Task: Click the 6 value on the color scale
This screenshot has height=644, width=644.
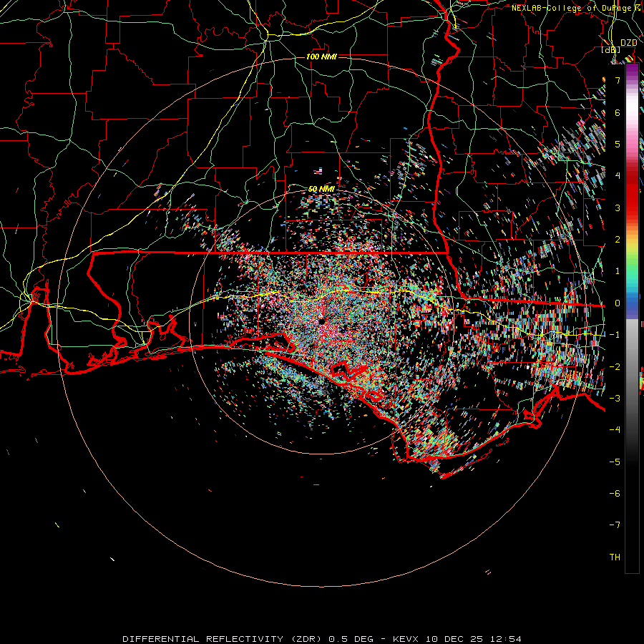Action: click(618, 112)
